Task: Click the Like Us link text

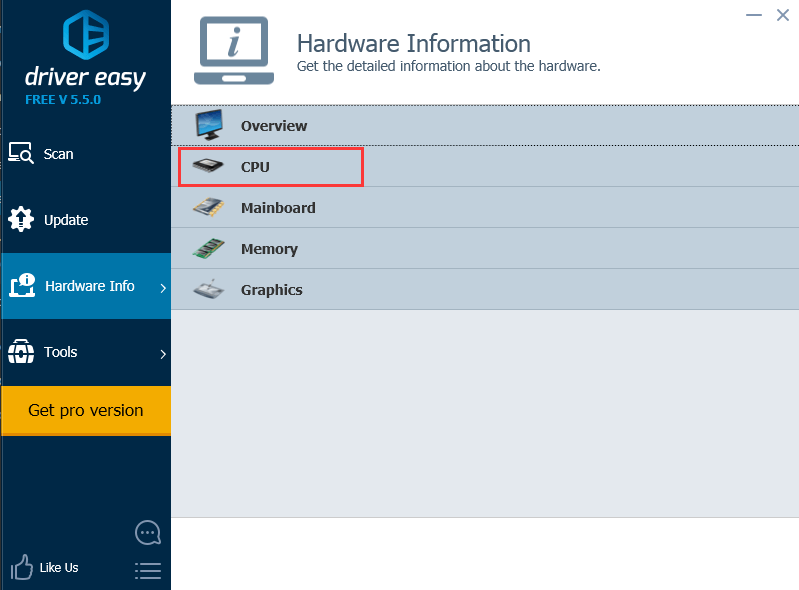Action: point(59,568)
